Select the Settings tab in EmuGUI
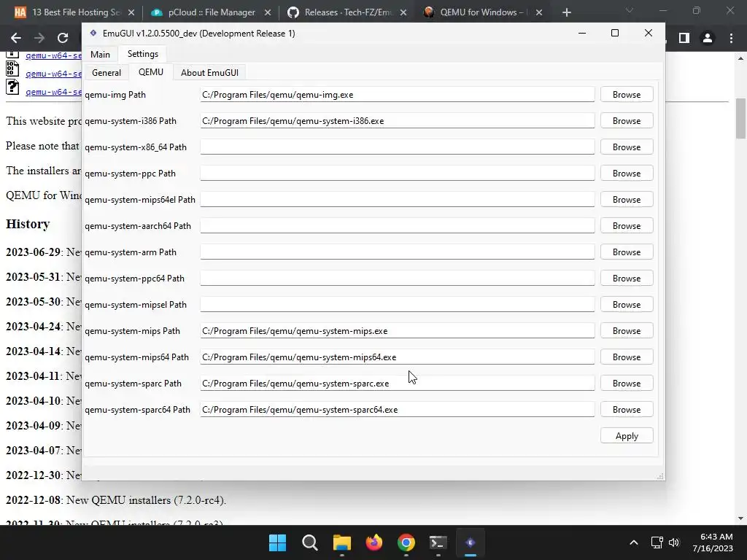Viewport: 747px width, 560px height. tap(142, 54)
